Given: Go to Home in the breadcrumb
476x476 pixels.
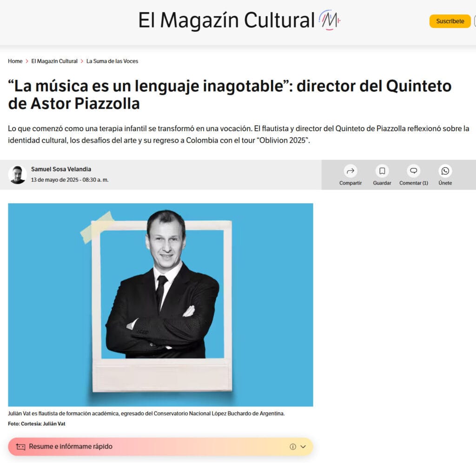Looking at the screenshot, I should 15,61.
